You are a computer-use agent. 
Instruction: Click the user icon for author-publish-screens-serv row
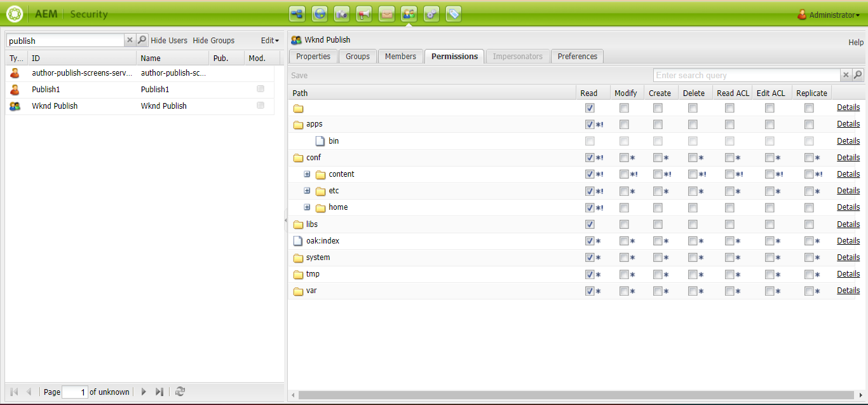(x=15, y=73)
